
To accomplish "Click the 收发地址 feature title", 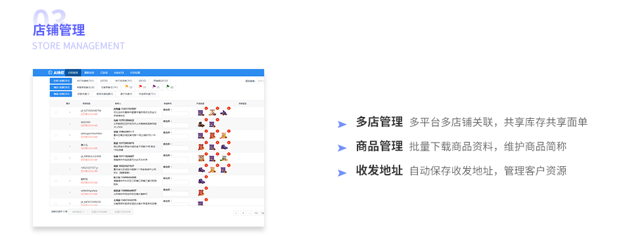I will (x=380, y=171).
